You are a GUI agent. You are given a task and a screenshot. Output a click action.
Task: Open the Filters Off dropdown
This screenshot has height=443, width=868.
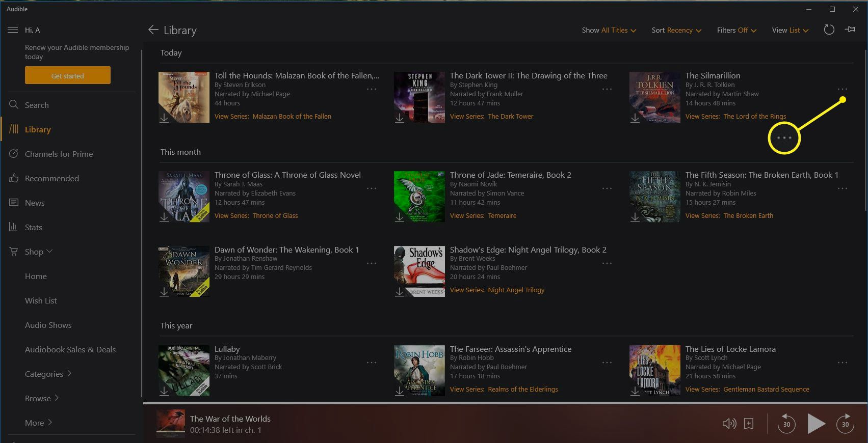tap(737, 30)
